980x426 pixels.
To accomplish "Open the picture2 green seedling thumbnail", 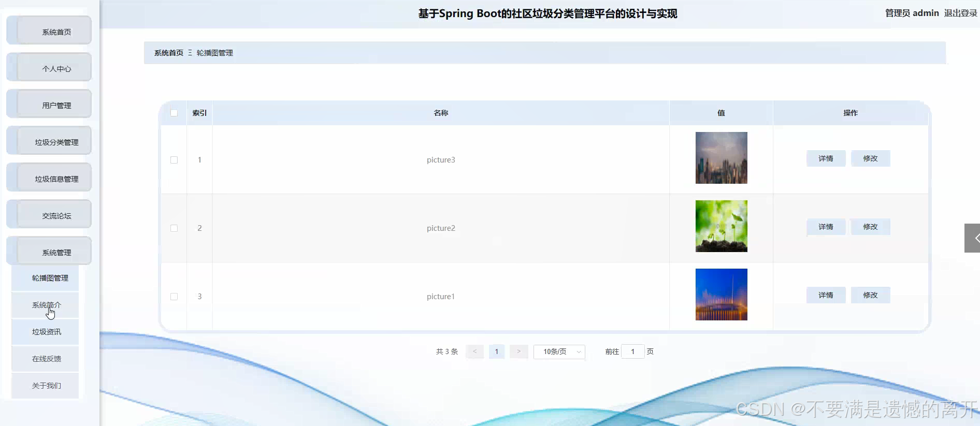I will click(x=721, y=226).
